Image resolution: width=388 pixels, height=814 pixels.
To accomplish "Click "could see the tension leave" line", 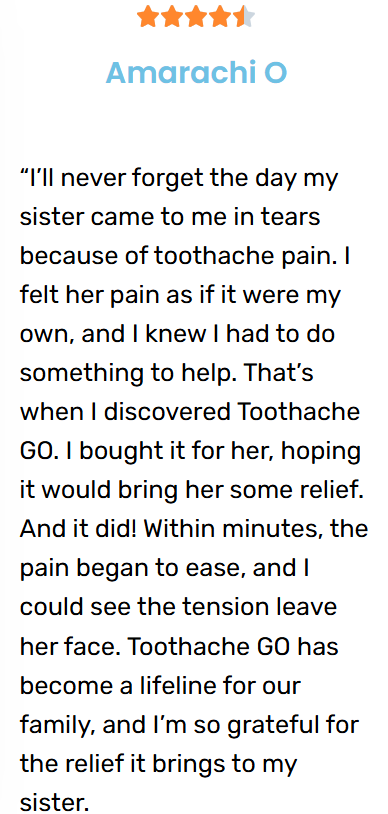I will coord(178,607).
